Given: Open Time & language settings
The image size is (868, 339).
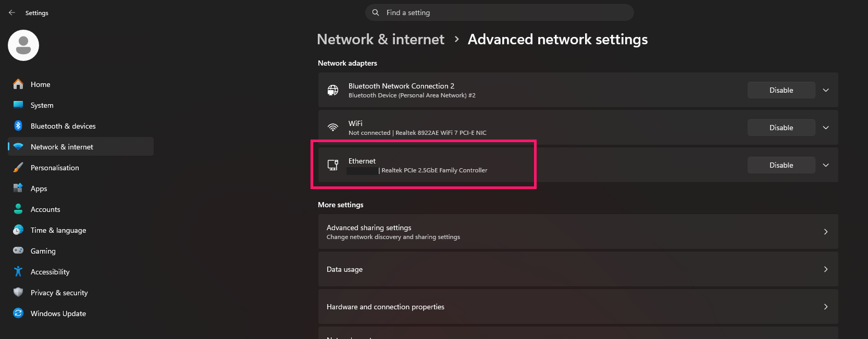Looking at the screenshot, I should pos(81,230).
